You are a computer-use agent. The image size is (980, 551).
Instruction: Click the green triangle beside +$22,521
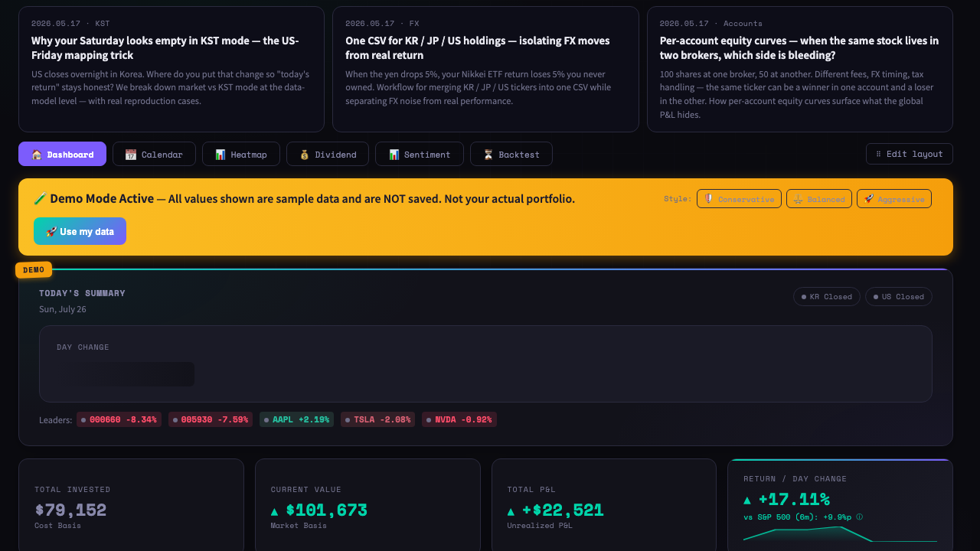click(x=511, y=510)
